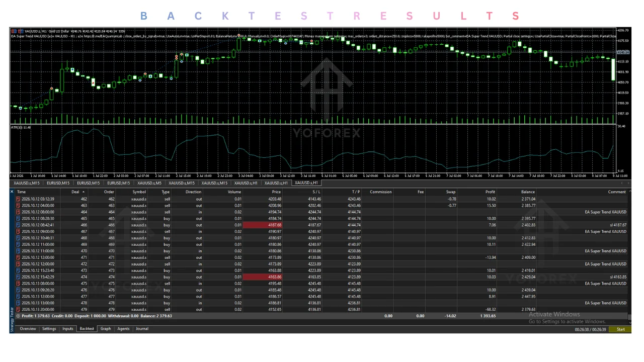Switch to the Settings tab

(49, 329)
